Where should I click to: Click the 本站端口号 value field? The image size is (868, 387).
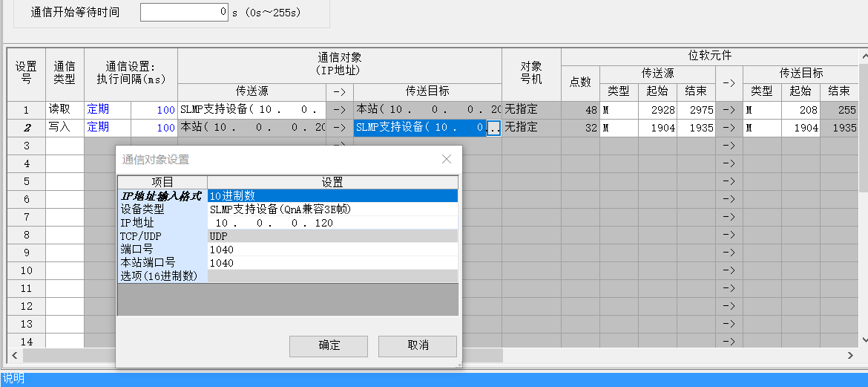click(332, 263)
